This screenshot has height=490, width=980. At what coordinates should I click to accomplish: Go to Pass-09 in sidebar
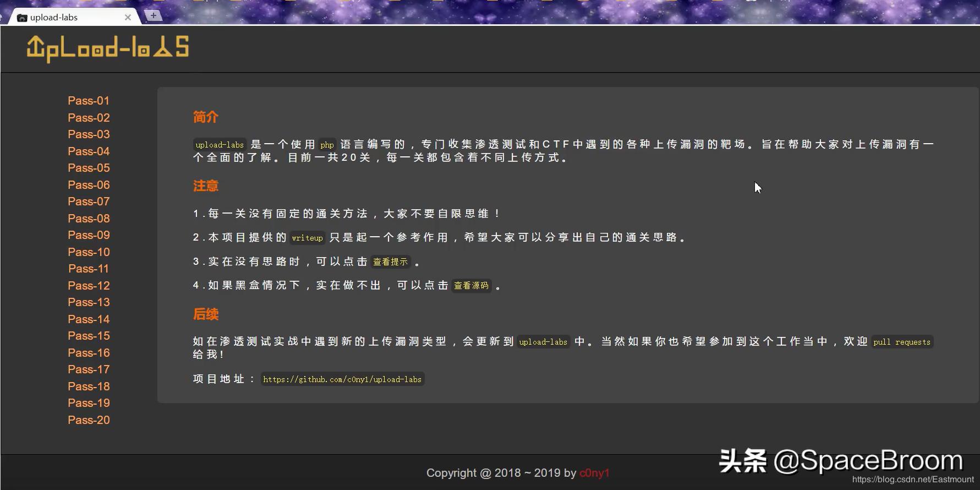89,235
